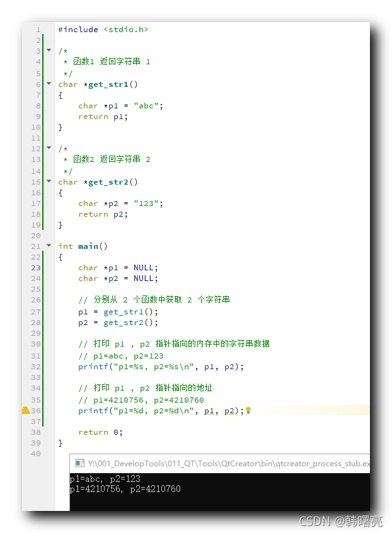
Task: Click the 'main' function name
Action: [88, 246]
